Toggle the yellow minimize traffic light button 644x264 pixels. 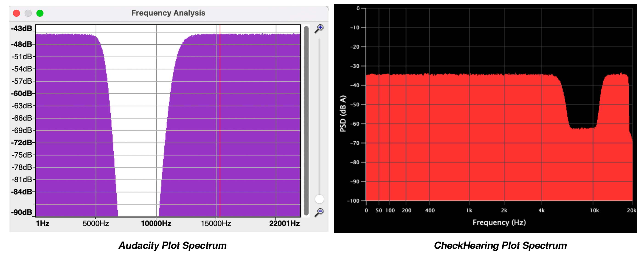[x=28, y=13]
